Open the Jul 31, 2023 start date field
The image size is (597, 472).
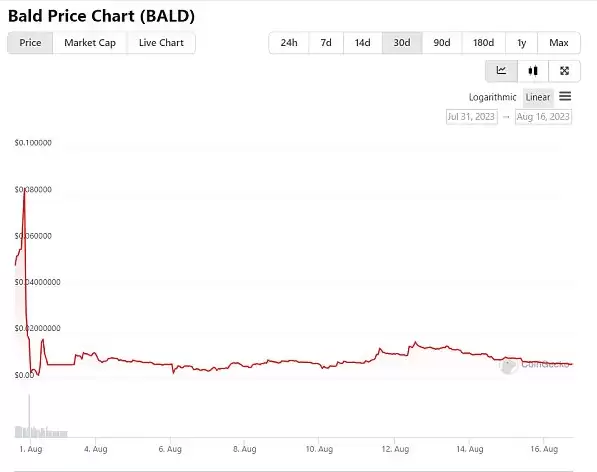click(x=472, y=116)
